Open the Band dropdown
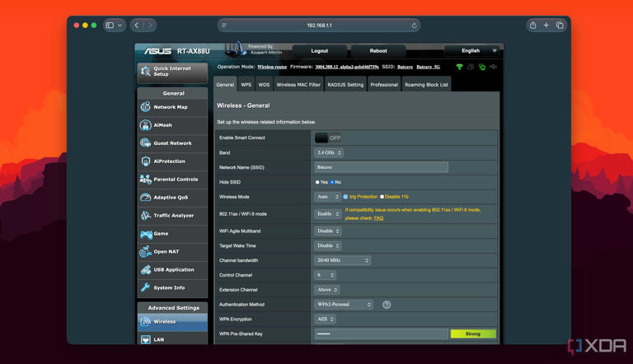The width and height of the screenshot is (633, 364). 329,153
